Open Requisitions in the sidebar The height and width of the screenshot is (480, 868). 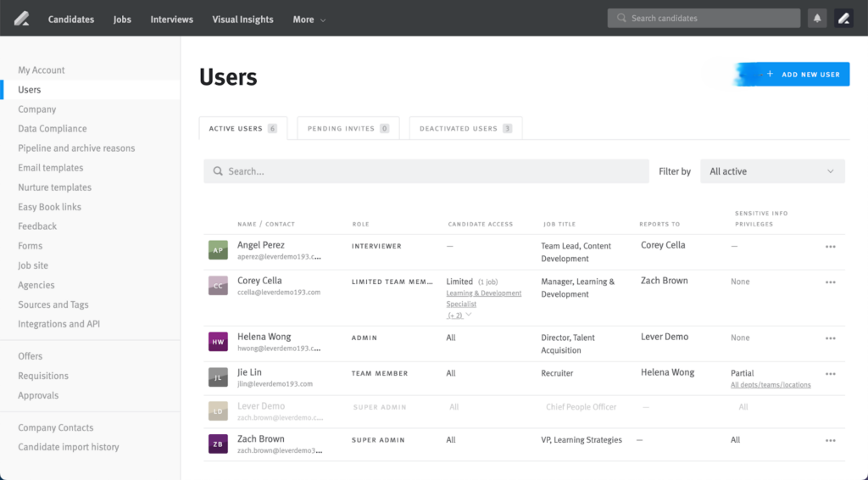[x=43, y=376]
